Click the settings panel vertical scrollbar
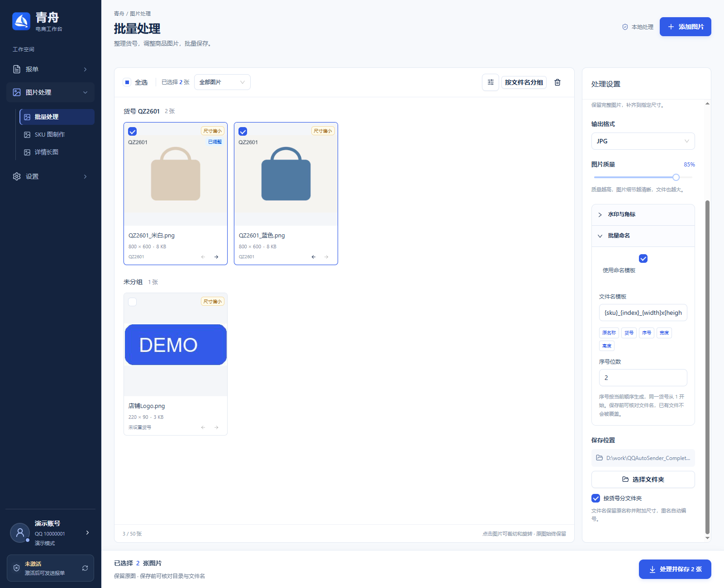724x588 pixels. click(x=707, y=367)
